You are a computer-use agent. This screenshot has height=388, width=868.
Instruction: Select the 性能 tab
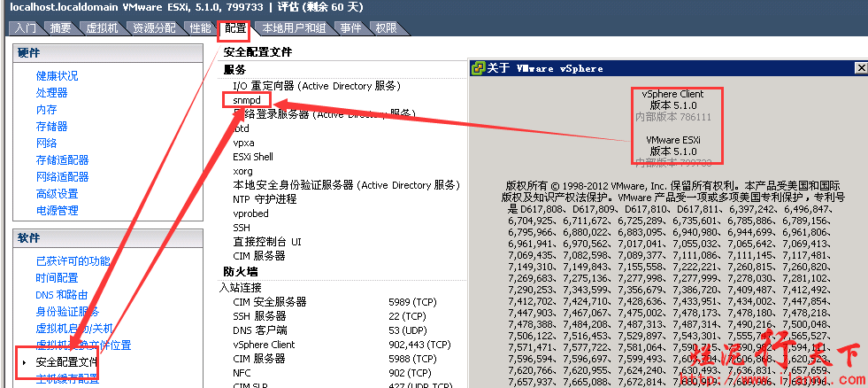tap(200, 28)
